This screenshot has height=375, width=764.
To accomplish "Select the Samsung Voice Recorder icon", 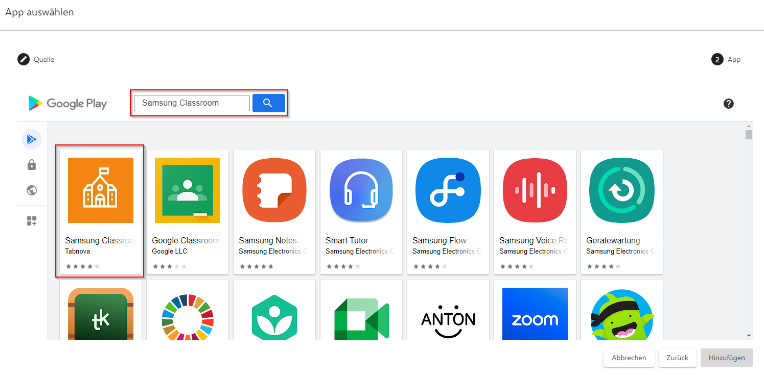I will (535, 190).
